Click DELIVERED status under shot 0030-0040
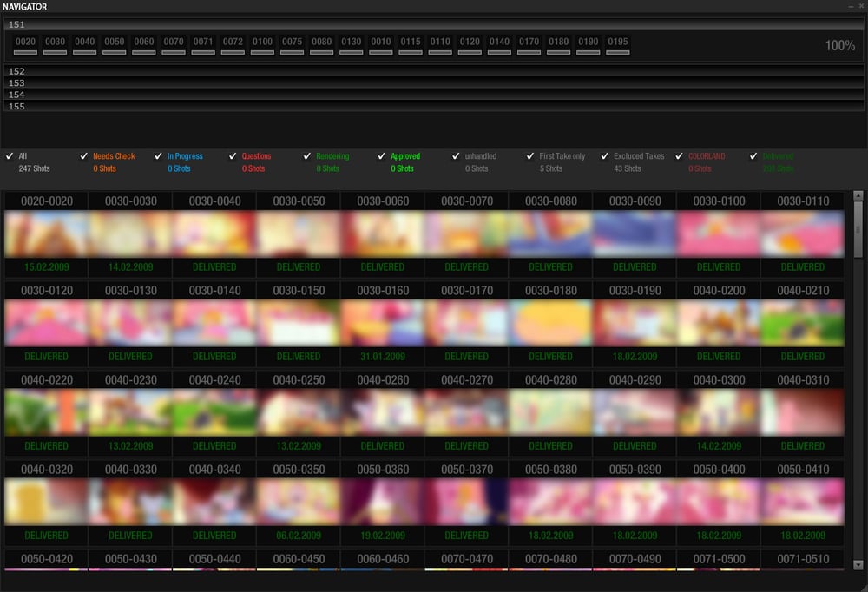Screen dimensions: 868x592 click(214, 267)
